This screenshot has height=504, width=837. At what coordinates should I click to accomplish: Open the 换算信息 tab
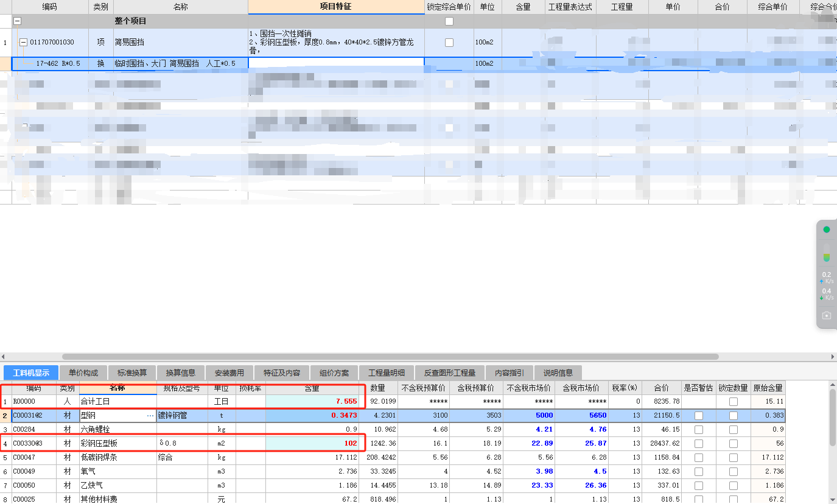coord(181,373)
